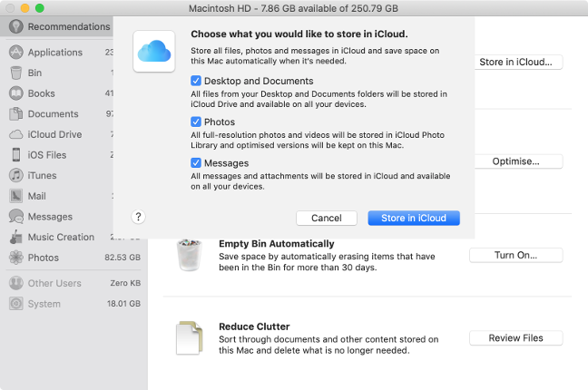The image size is (588, 390).
Task: Click the Mail icon in sidebar
Action: [16, 196]
